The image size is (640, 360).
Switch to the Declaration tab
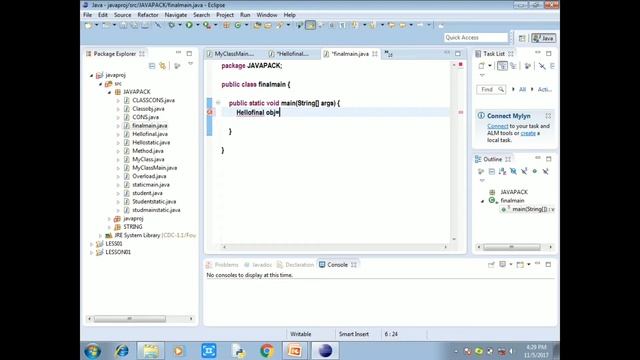[296, 265]
